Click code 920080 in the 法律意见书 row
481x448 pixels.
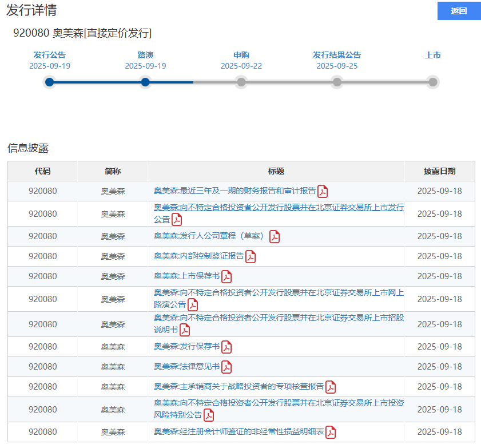[x=43, y=367]
